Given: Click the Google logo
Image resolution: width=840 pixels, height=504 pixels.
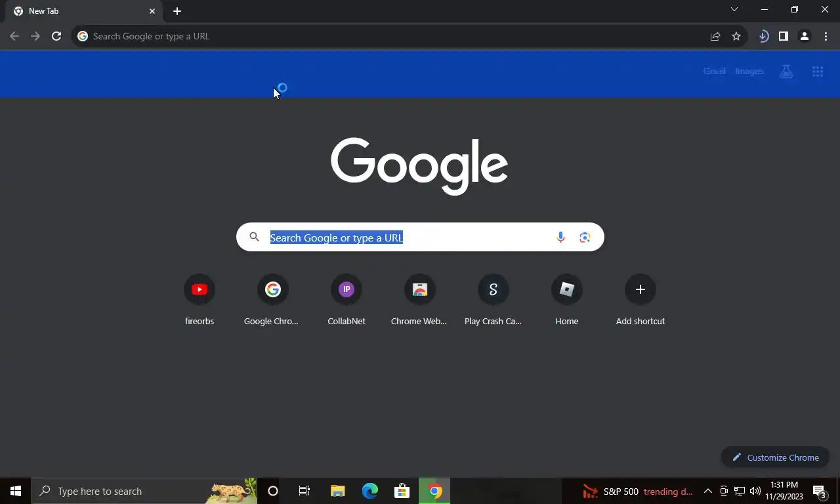Looking at the screenshot, I should click(419, 165).
